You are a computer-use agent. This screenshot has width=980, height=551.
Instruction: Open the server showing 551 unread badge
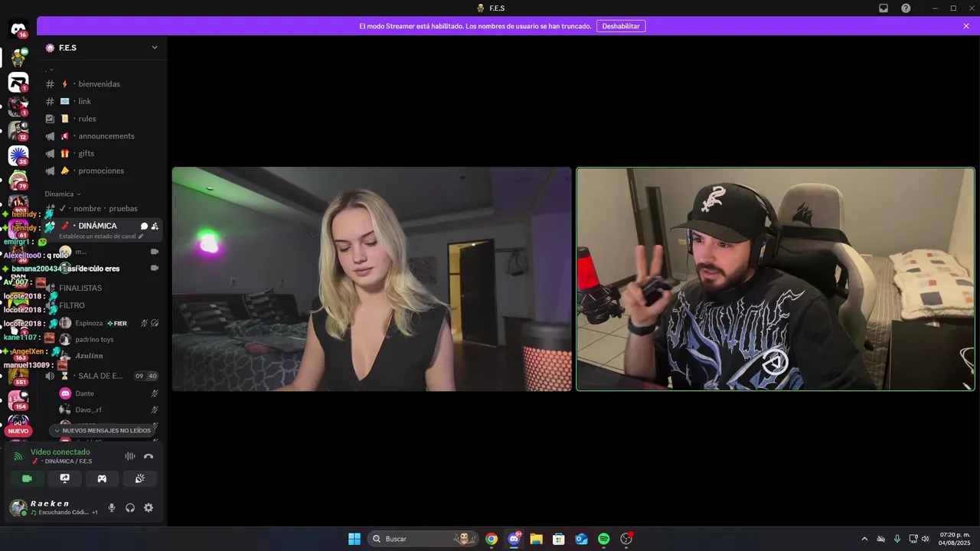point(18,377)
